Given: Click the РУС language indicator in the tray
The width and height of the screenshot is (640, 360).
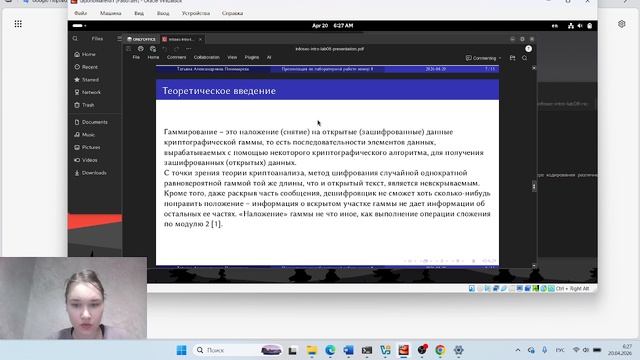Looking at the screenshot, I should 560,350.
